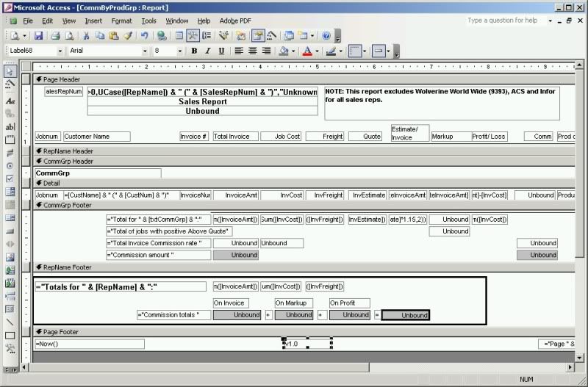Viewport: 588px width, 387px height.
Task: Toggle Underline formatting
Action: [221, 51]
